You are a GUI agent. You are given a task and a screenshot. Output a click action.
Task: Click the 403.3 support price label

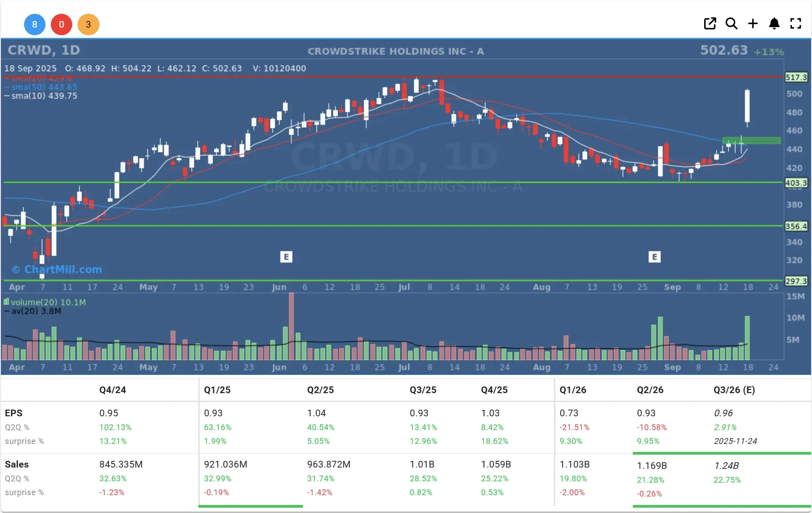click(796, 183)
